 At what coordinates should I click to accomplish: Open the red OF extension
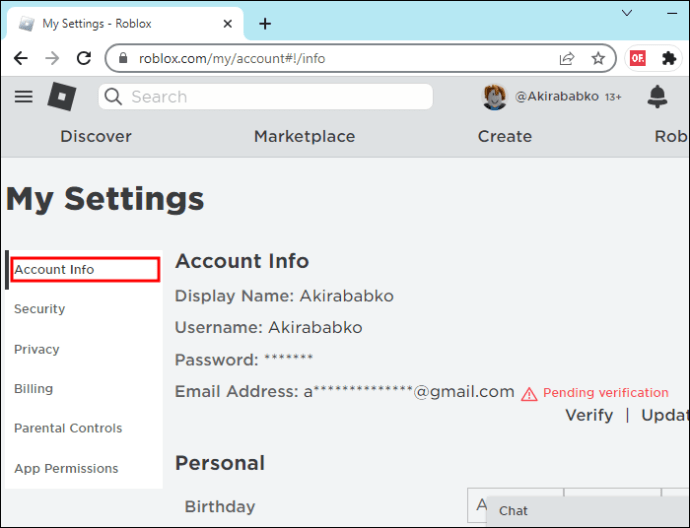coord(638,58)
